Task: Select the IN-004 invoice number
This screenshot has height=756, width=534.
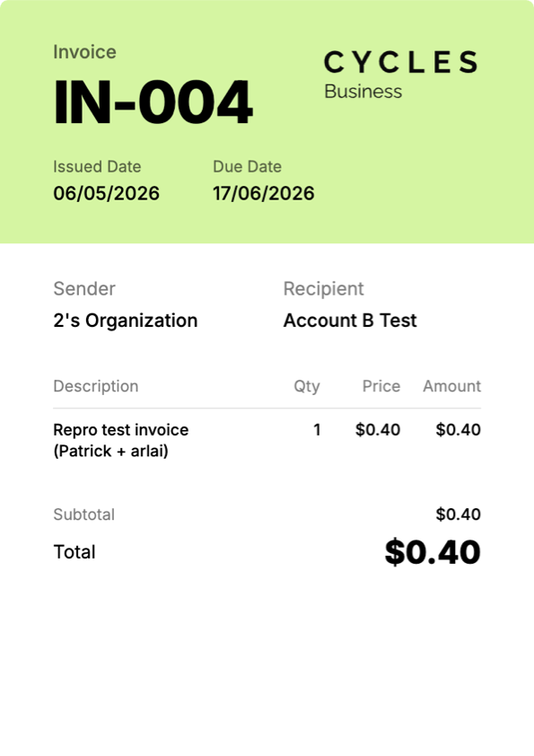Action: point(153,102)
